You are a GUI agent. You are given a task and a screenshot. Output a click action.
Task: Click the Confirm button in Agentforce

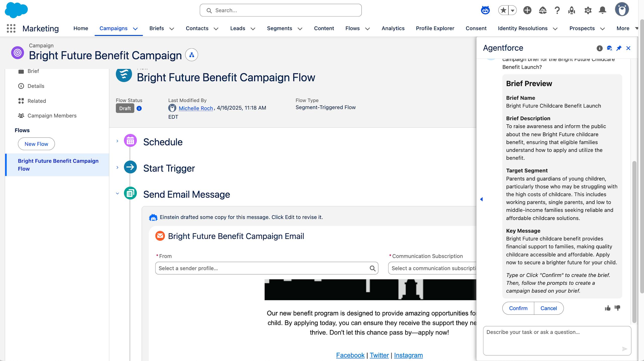[518, 308]
